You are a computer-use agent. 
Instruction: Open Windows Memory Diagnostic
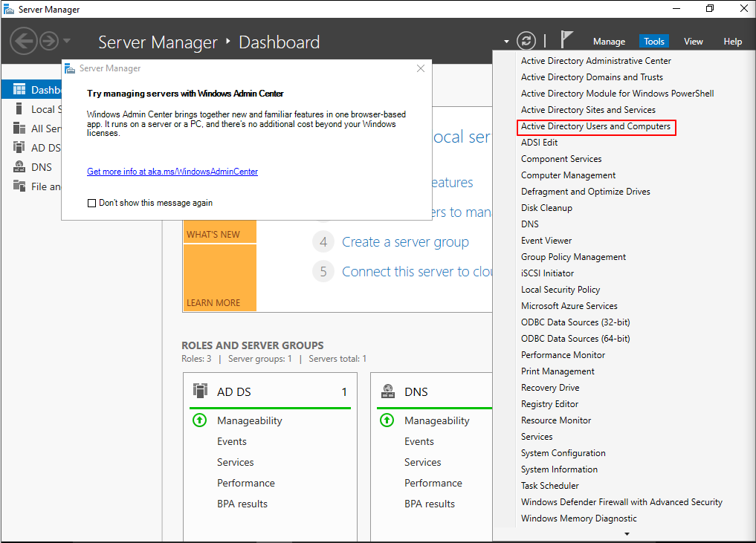(578, 518)
